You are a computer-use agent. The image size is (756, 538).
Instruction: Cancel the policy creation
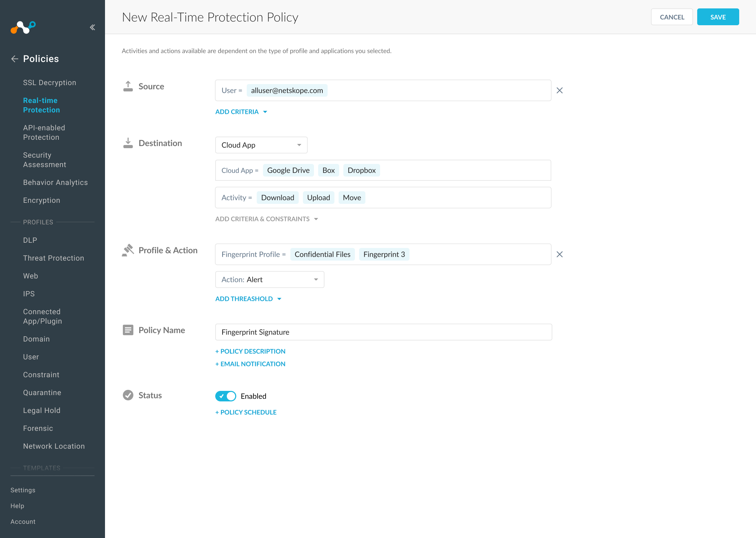672,17
